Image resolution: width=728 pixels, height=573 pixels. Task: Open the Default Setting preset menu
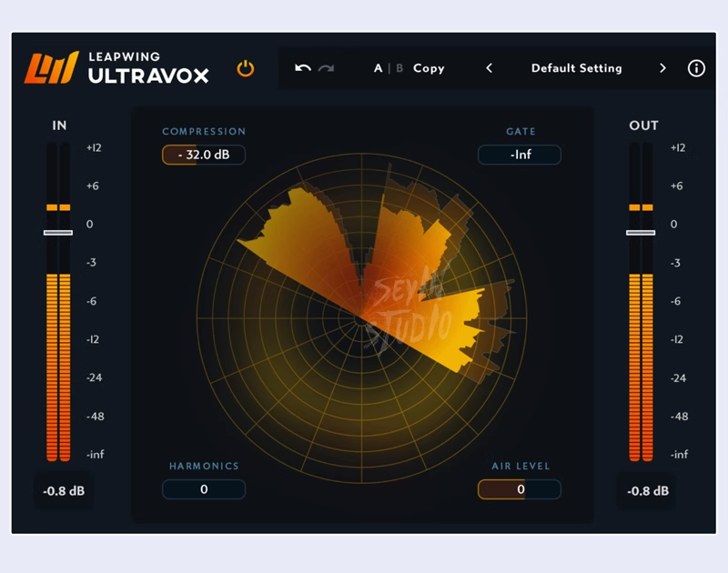(576, 68)
